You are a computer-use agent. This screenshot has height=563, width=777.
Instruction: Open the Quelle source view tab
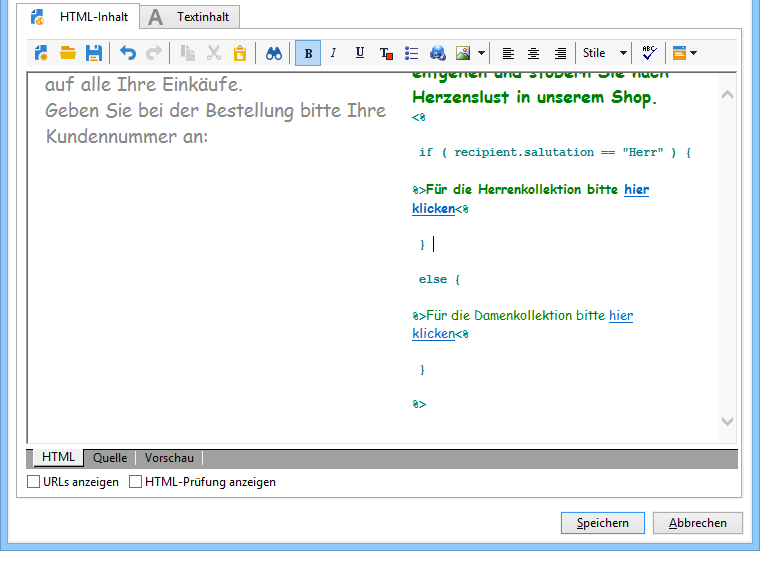click(110, 458)
